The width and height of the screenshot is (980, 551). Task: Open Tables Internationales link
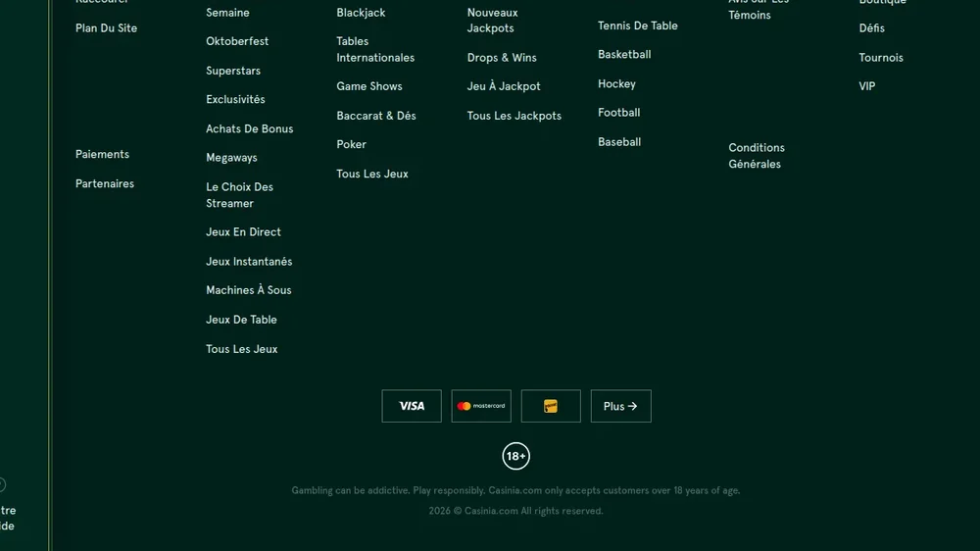(x=375, y=49)
